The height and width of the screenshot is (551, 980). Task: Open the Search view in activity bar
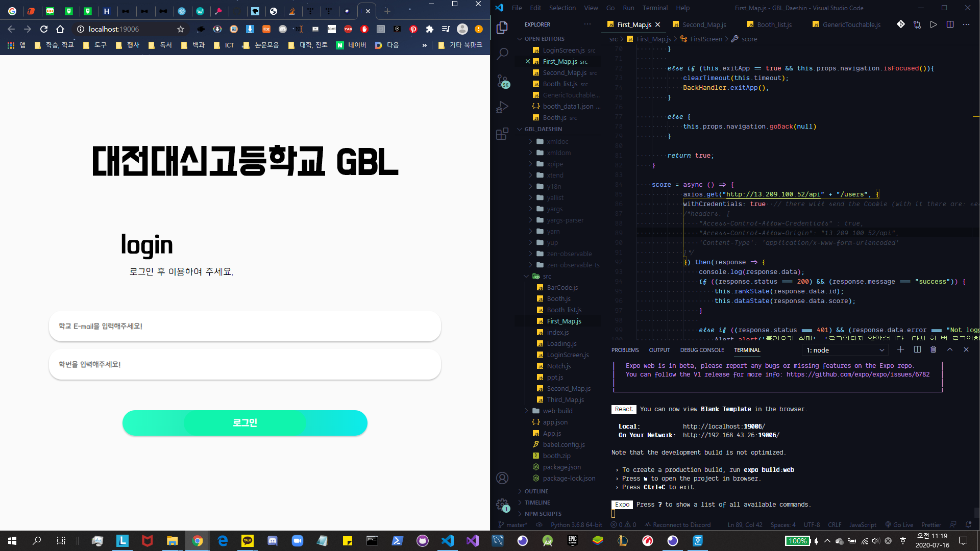click(x=502, y=54)
